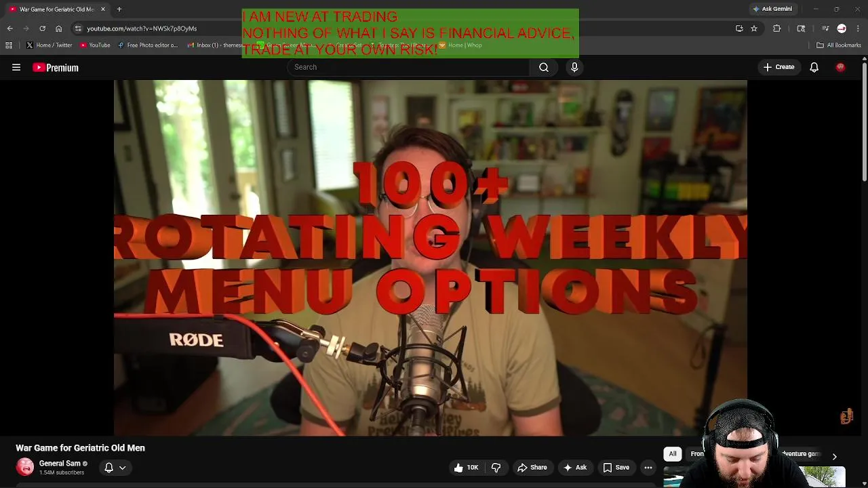Screen dimensions: 868x488
Task: Focus the YouTube Search field
Action: click(408, 67)
